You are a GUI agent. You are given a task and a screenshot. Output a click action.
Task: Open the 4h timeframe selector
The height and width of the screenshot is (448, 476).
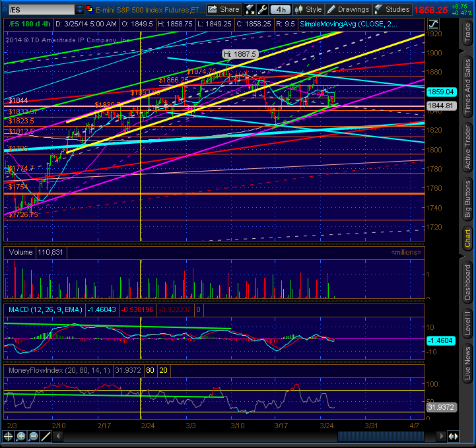point(280,10)
